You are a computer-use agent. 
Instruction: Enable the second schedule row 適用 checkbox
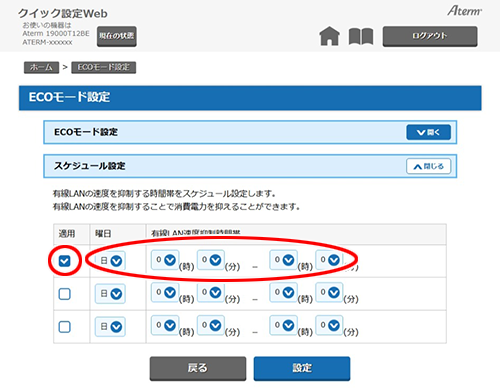click(65, 294)
